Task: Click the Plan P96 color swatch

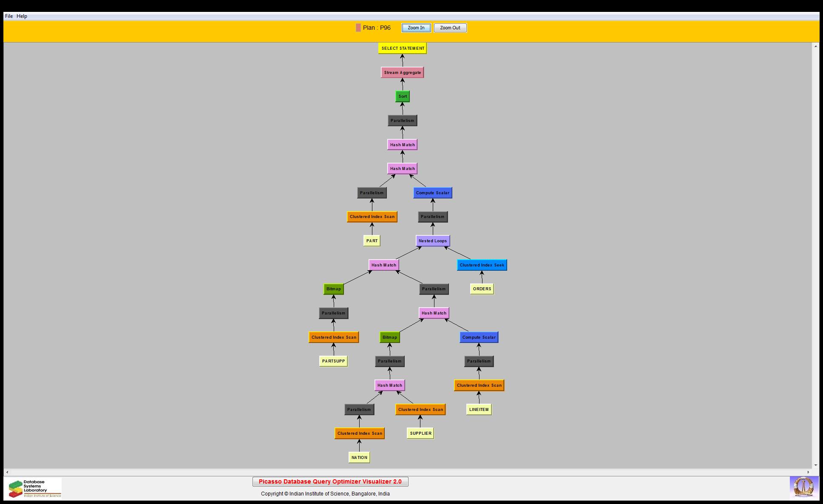Action: tap(358, 28)
